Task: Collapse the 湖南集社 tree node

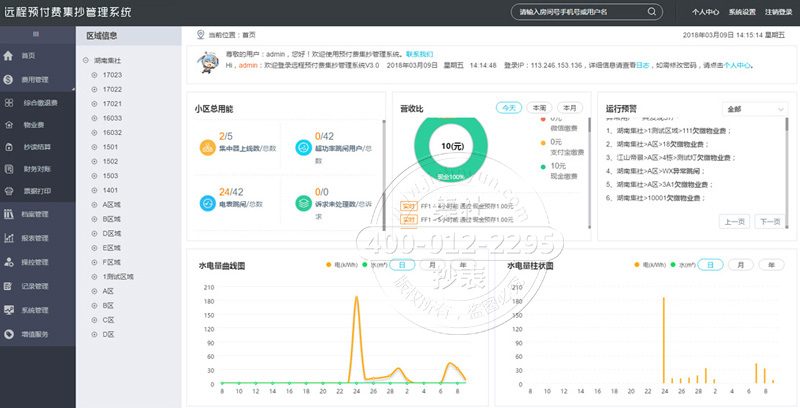Action: 87,61
